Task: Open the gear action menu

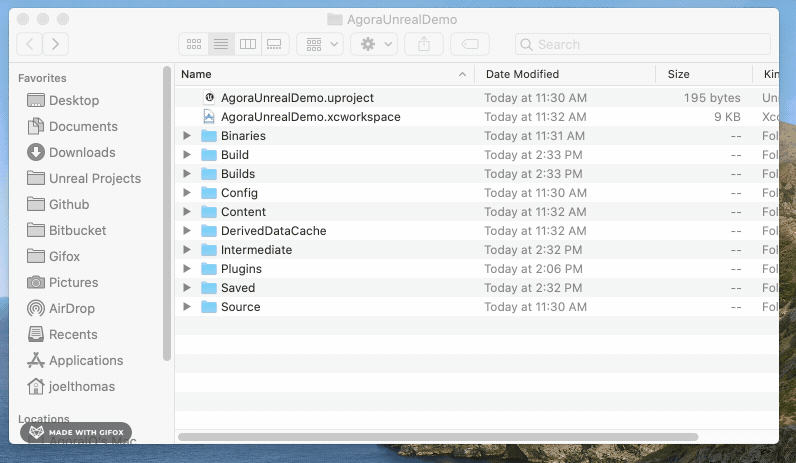Action: tap(374, 44)
